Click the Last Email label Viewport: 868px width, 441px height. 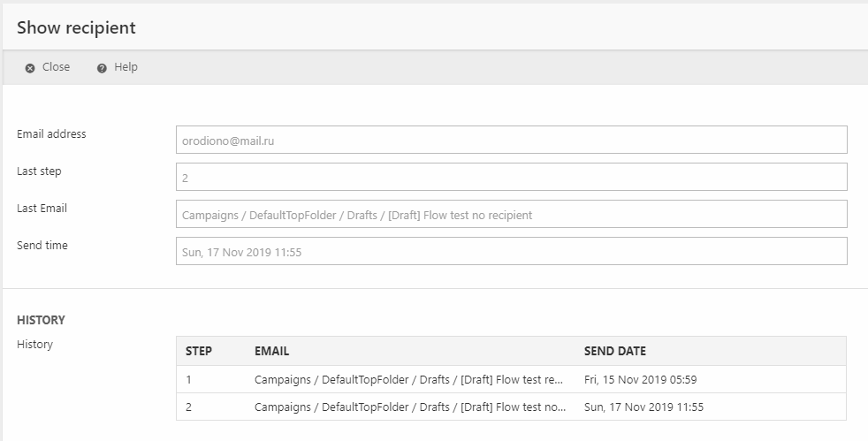pos(42,209)
